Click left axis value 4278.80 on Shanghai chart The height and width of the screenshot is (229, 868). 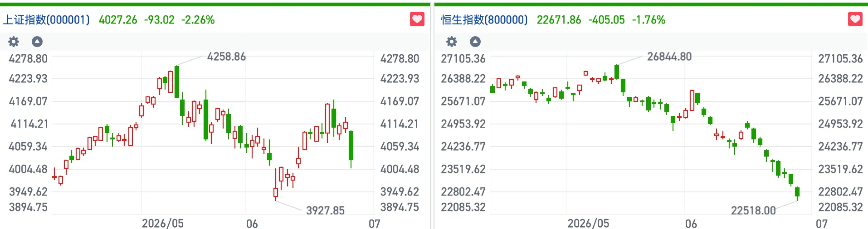coord(28,59)
